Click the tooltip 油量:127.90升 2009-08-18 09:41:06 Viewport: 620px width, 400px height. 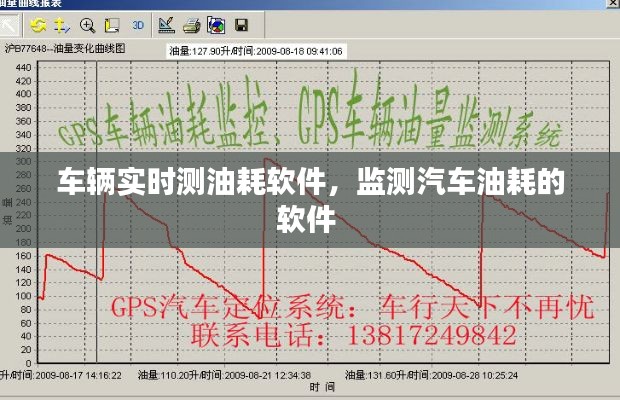256,51
